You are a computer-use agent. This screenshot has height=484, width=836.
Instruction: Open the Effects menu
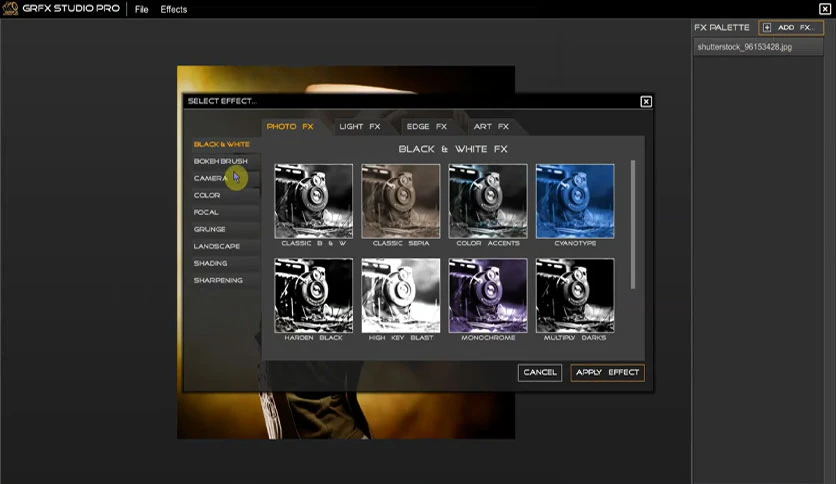click(174, 9)
